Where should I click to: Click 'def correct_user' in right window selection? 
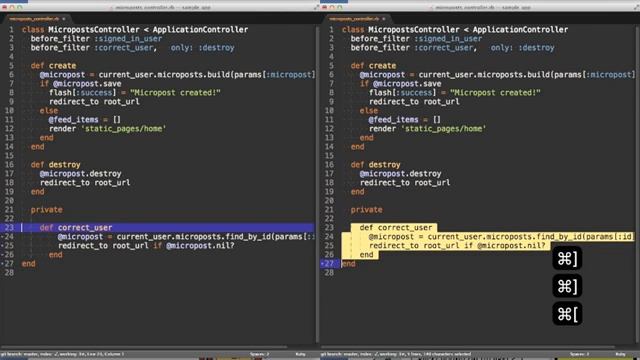click(x=396, y=228)
